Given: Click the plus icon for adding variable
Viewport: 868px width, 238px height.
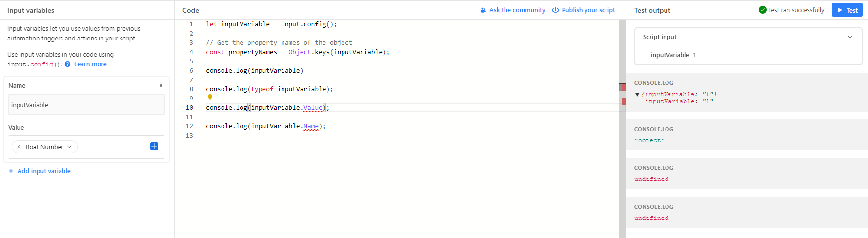Looking at the screenshot, I should pyautogui.click(x=11, y=171).
